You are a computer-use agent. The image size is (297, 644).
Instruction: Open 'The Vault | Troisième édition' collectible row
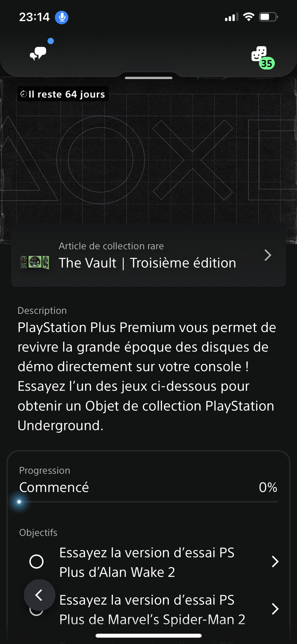pos(148,255)
